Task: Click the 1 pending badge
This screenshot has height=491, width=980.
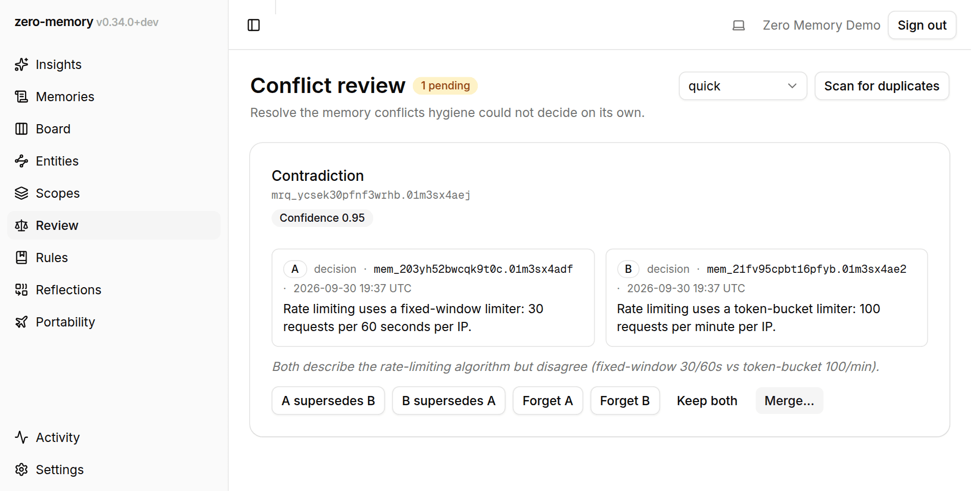Action: click(445, 86)
